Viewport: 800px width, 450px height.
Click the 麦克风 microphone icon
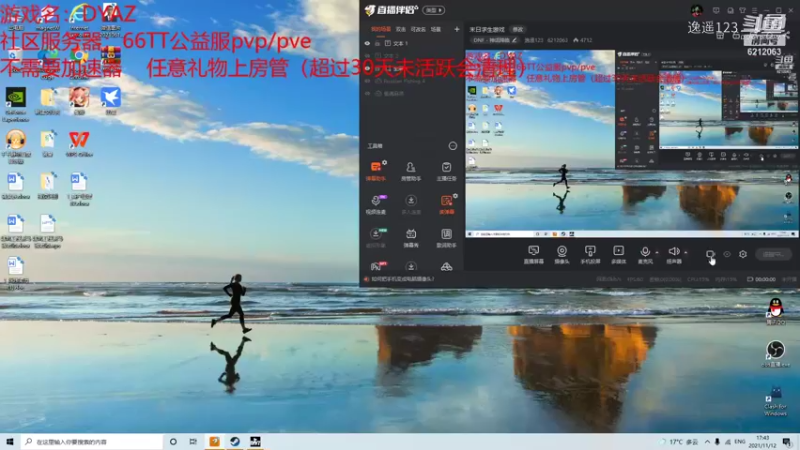coord(645,254)
